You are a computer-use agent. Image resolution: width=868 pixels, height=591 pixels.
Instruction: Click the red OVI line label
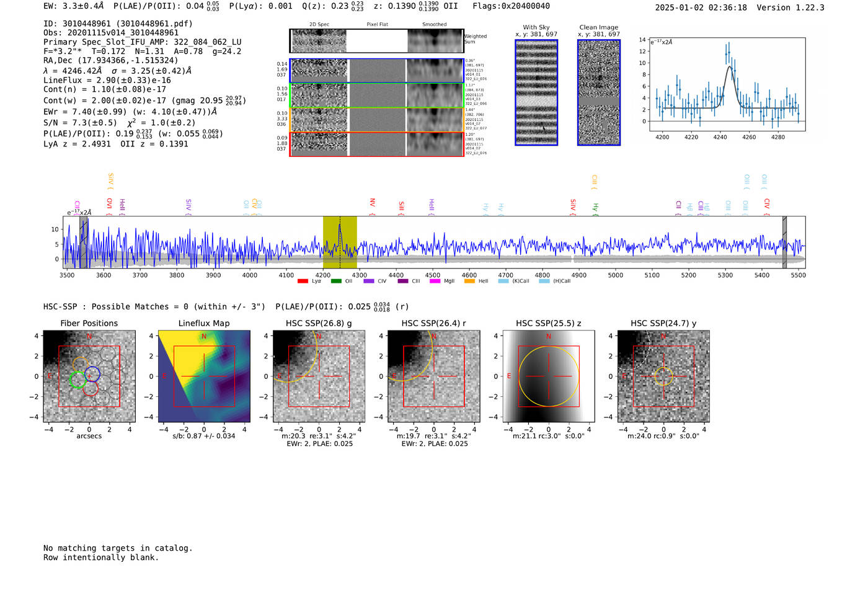pos(109,206)
